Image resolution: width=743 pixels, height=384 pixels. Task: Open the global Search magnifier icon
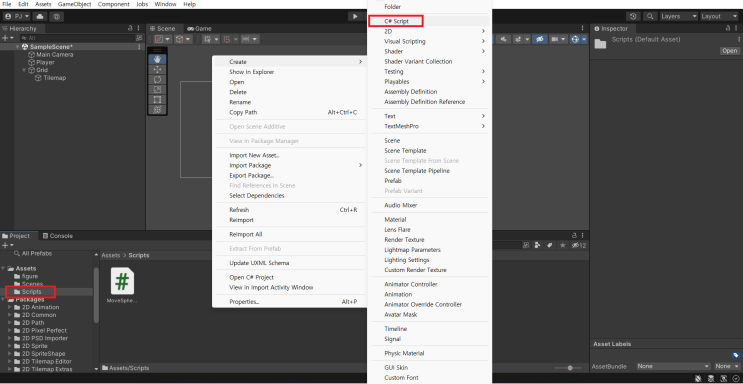(650, 16)
